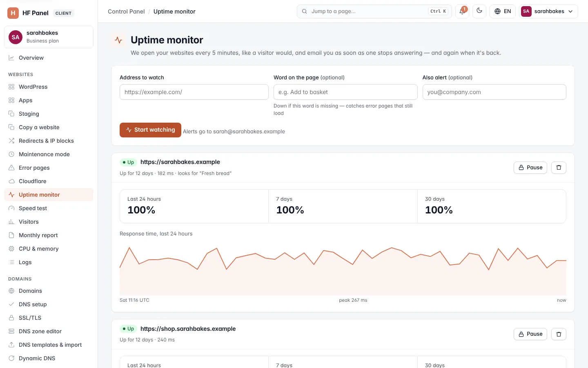
Task: Click the CPU & memory chip icon
Action: coord(11,249)
